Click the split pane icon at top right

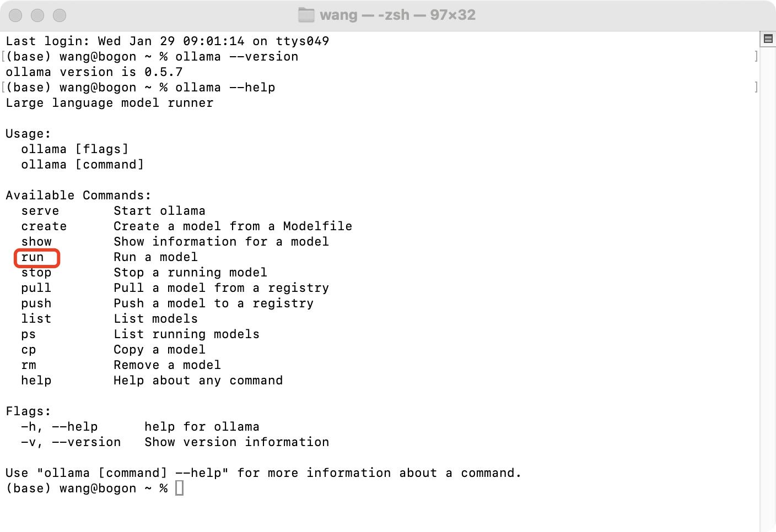(768, 39)
